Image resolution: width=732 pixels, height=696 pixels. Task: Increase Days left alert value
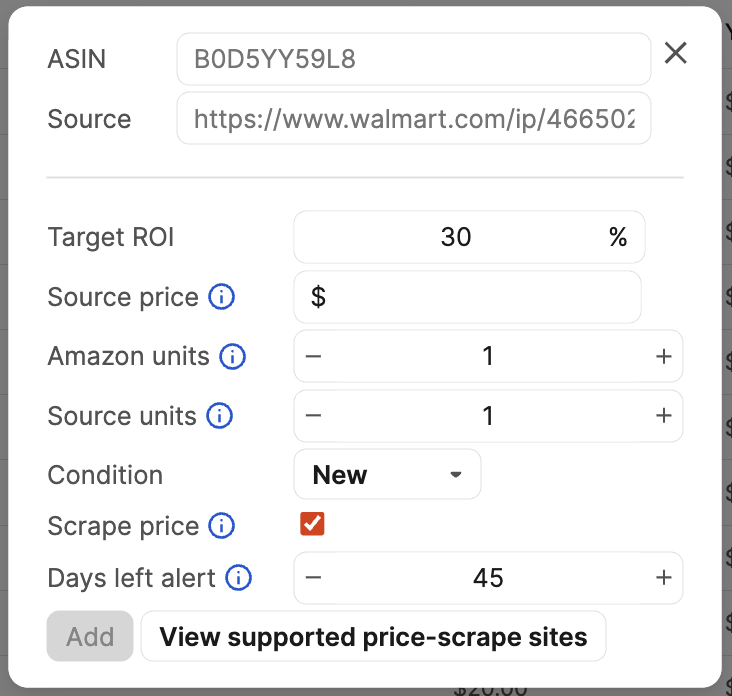tap(663, 577)
